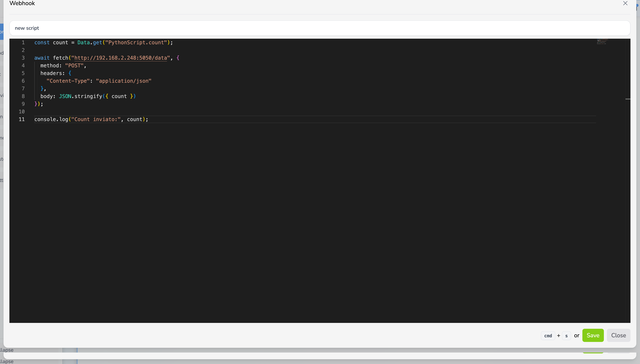The width and height of the screenshot is (640, 364).
Task: Click the code minimap in the editor corner
Action: [x=603, y=41]
